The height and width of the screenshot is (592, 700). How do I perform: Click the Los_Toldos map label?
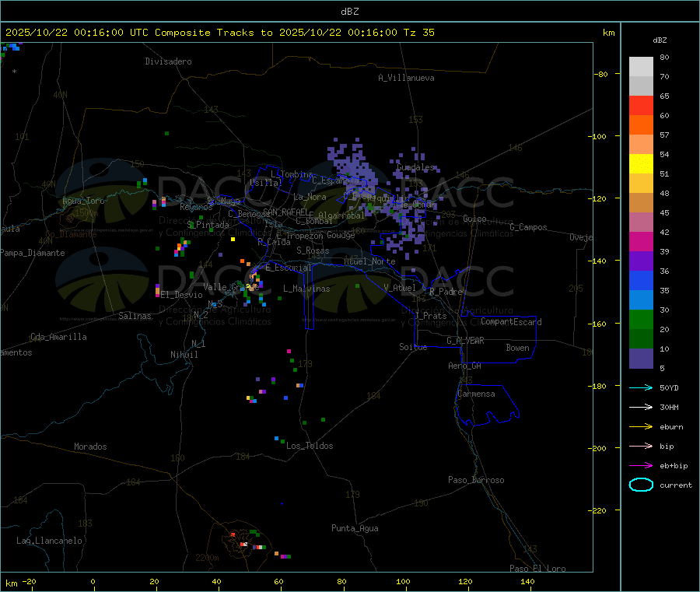(310, 446)
